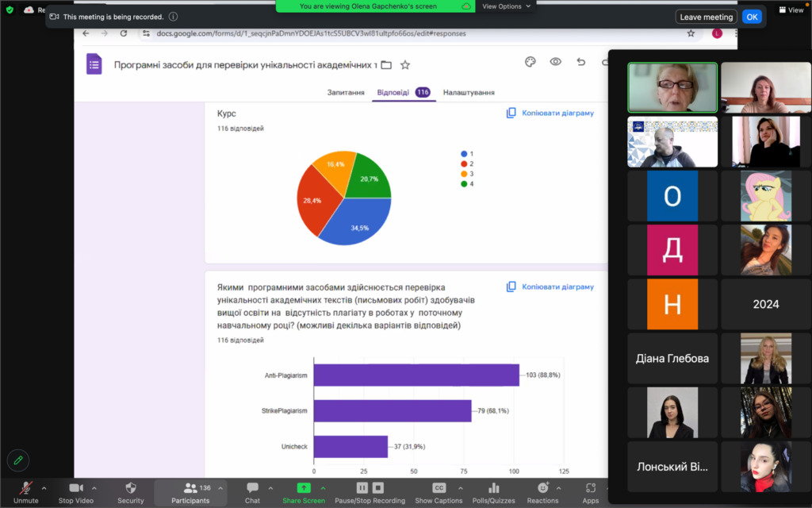Viewport: 812px width, 508px height.
Task: Expand the arrow next to Stop Video
Action: point(94,488)
